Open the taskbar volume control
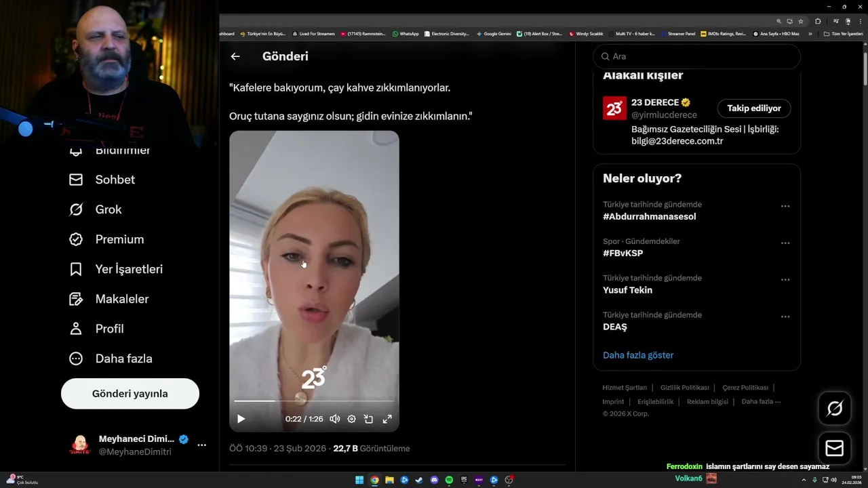Viewport: 868px width, 488px height. 833,480
